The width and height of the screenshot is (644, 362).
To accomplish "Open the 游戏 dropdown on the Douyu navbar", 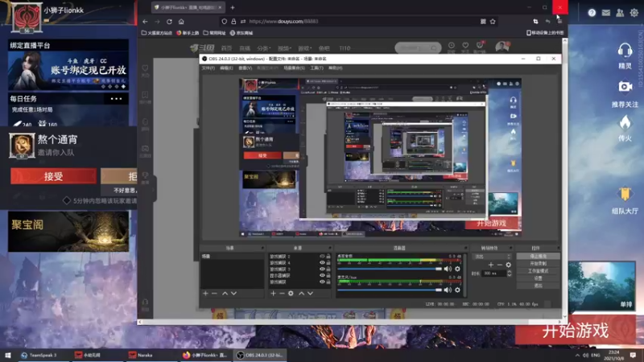I will 305,48.
